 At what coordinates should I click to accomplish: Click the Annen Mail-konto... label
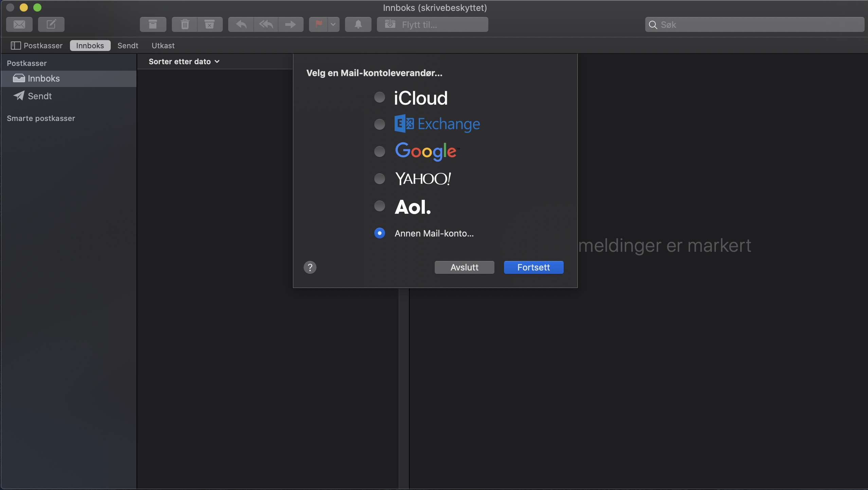(x=434, y=233)
